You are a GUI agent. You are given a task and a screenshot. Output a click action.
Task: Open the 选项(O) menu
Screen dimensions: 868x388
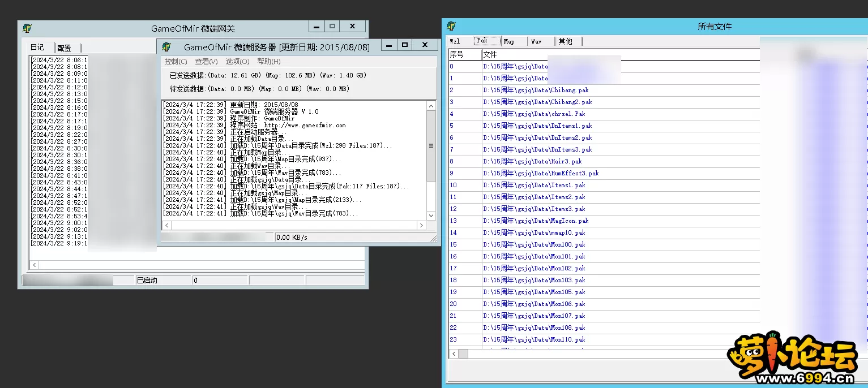pyautogui.click(x=237, y=61)
